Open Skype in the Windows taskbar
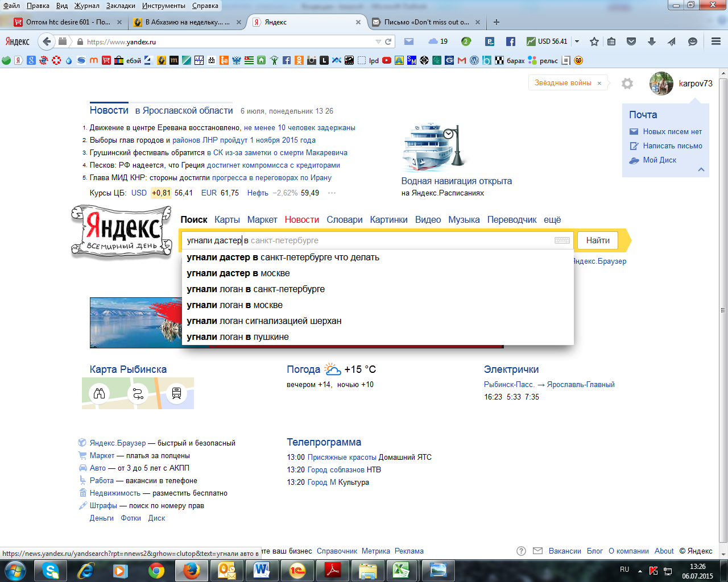728x582 pixels. click(50, 570)
